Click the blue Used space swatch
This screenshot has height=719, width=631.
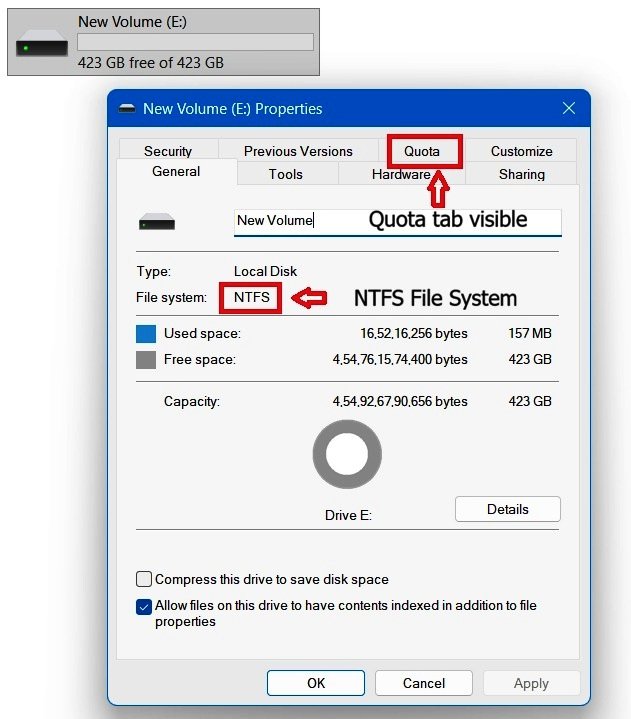[146, 333]
